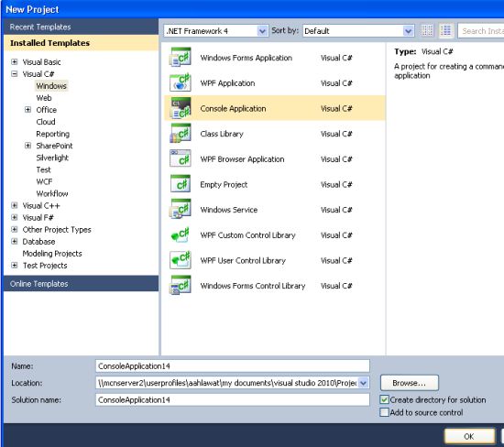Select WPF User Control Library name

(243, 260)
